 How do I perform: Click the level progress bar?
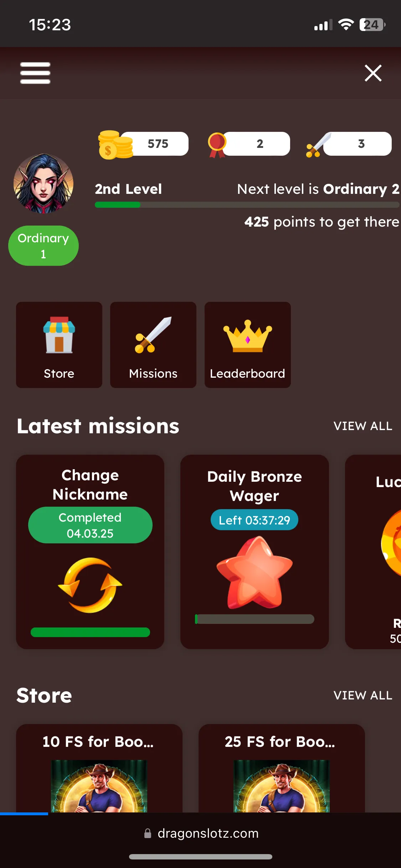247,205
